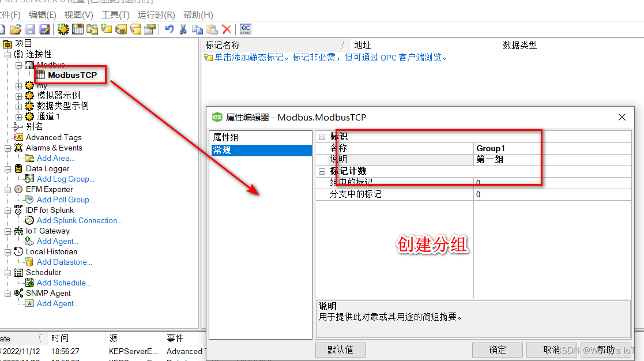644x361 pixels.
Task: Create a new tag from toolbar
Action: coord(107,29)
